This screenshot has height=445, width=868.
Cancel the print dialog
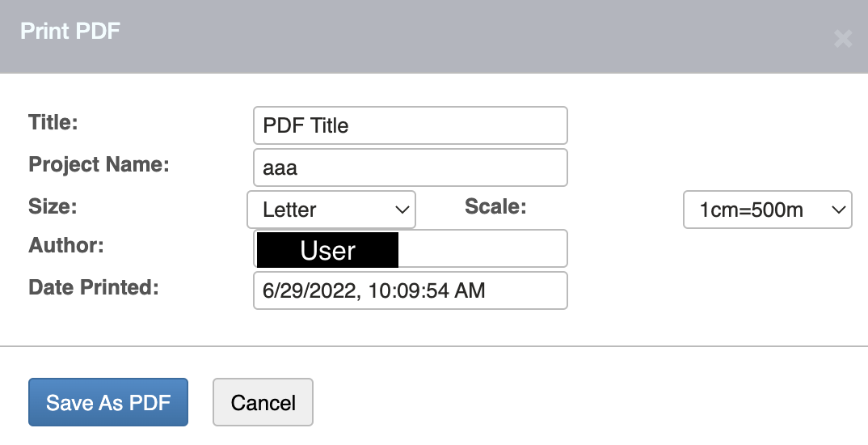pyautogui.click(x=263, y=402)
